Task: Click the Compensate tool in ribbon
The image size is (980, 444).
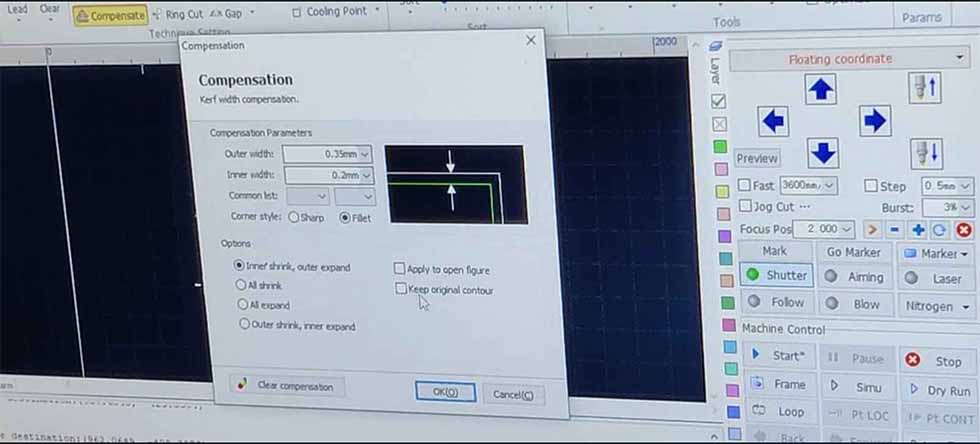Action: click(111, 16)
